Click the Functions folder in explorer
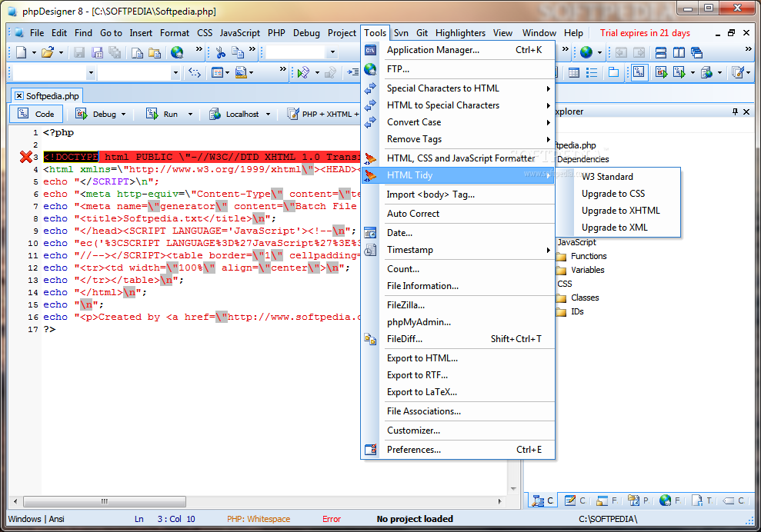 (582, 256)
